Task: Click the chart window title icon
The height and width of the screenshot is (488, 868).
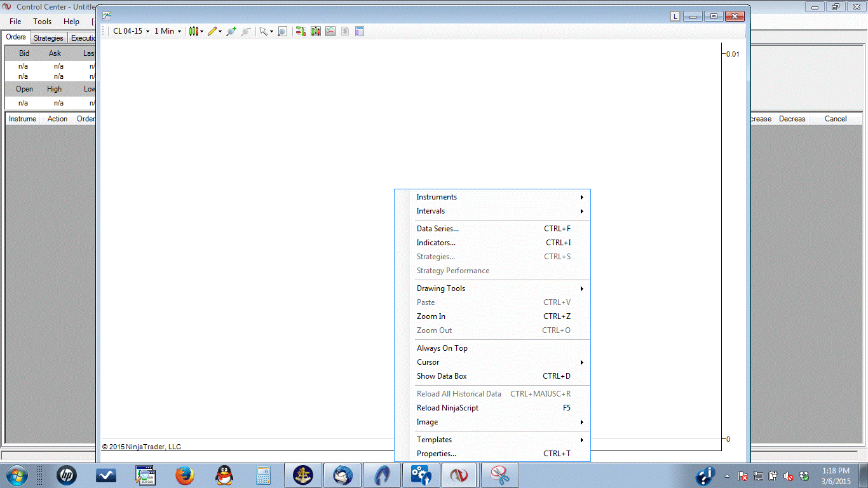Action: tap(106, 16)
